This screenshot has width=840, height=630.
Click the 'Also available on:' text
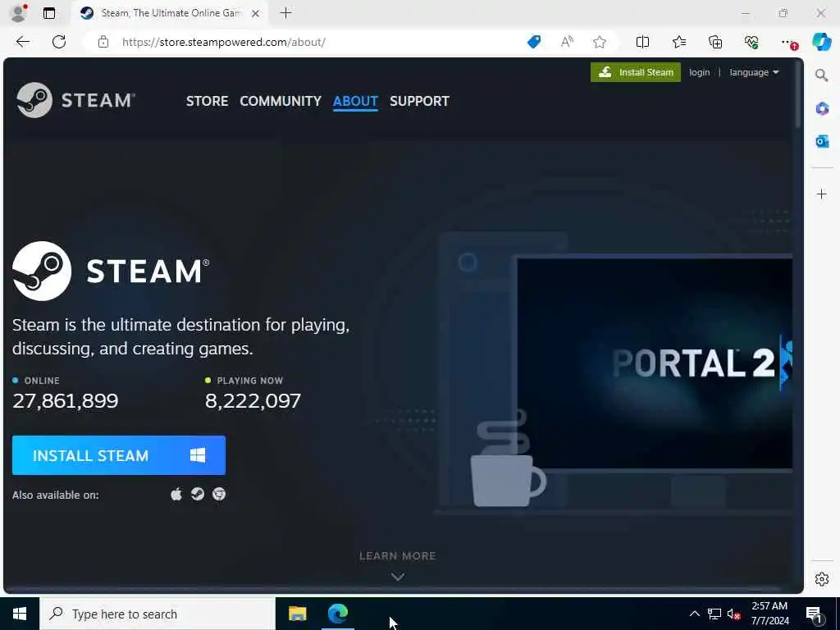pyautogui.click(x=56, y=495)
